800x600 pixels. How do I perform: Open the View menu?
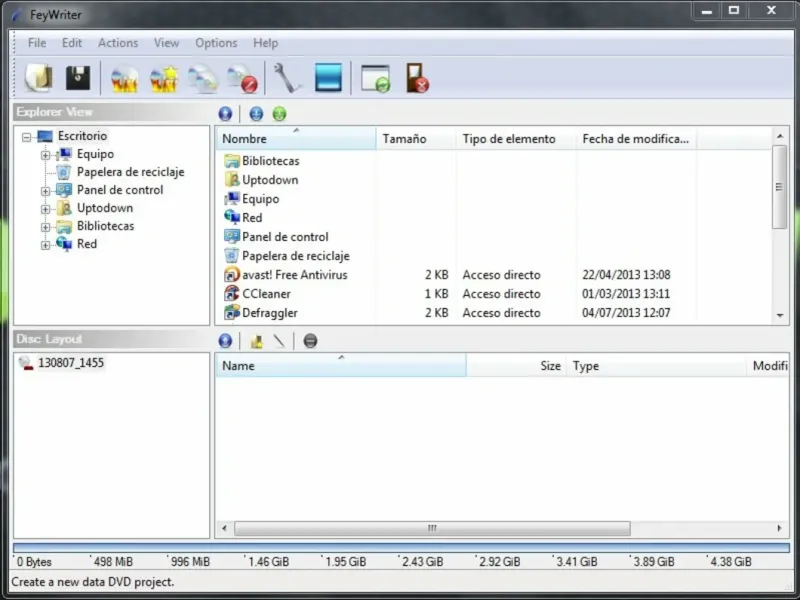click(x=166, y=43)
